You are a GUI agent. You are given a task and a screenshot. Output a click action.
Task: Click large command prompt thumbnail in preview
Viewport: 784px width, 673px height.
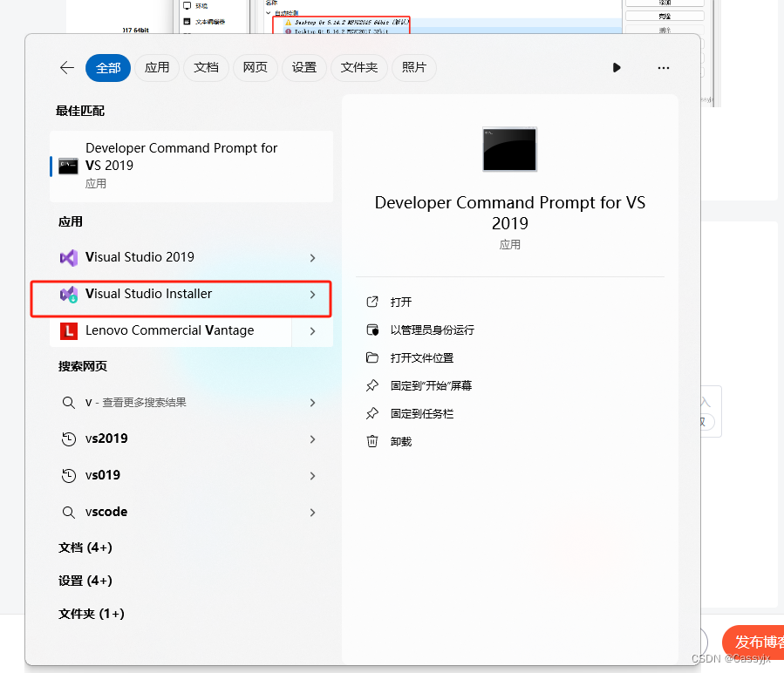pos(509,149)
